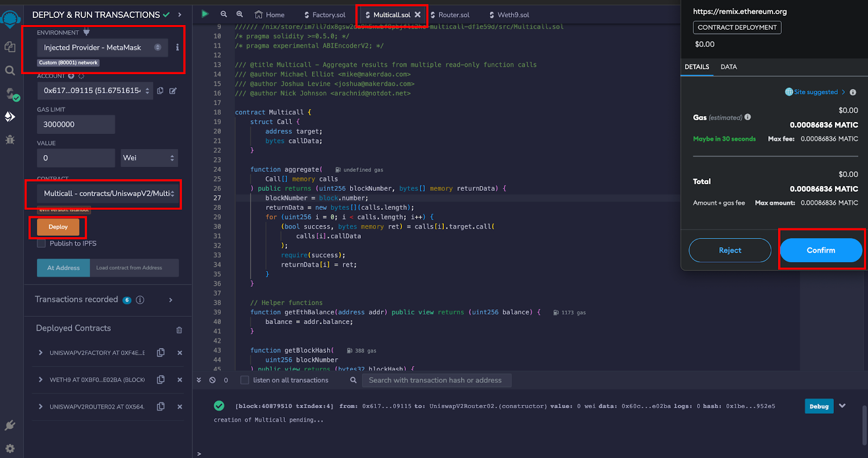
Task: Open Site suggested gas settings link
Action: [815, 92]
